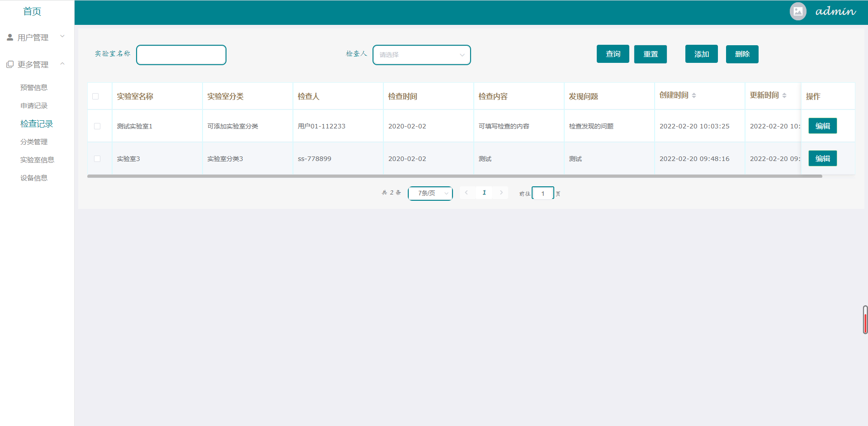This screenshot has height=426, width=868.
Task: Open 预警信息 menu item
Action: [x=34, y=87]
